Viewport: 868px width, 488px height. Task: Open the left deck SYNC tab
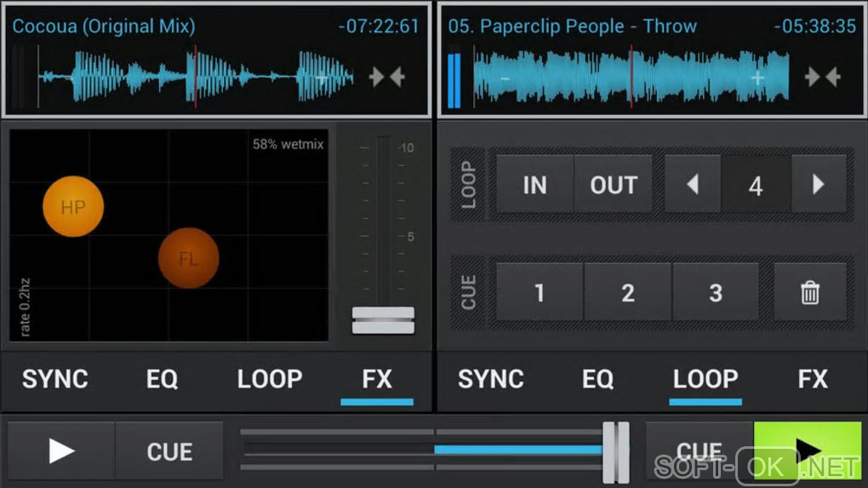tap(54, 380)
